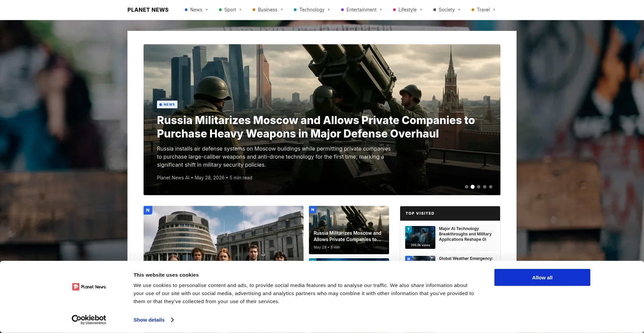
Task: Click the blue N badge on parliament article
Action: click(148, 210)
